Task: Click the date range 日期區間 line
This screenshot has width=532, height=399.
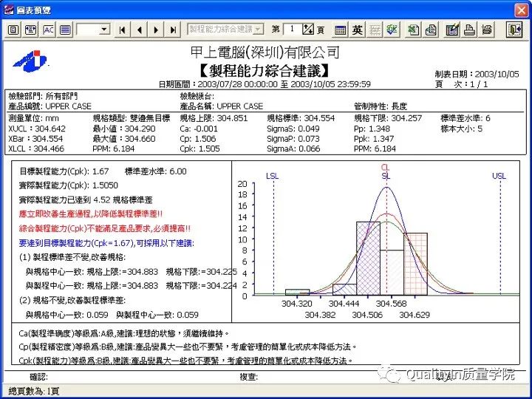Action: [265, 84]
